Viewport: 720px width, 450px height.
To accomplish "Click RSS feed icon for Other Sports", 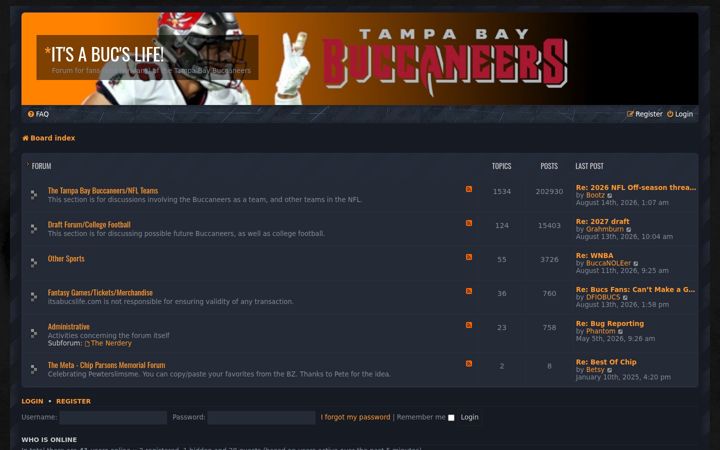I will point(469,257).
